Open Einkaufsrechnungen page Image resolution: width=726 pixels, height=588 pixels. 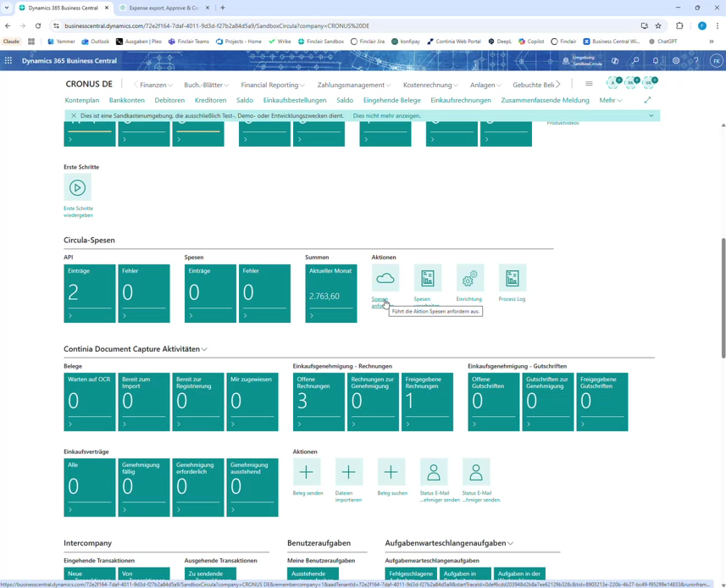point(461,101)
